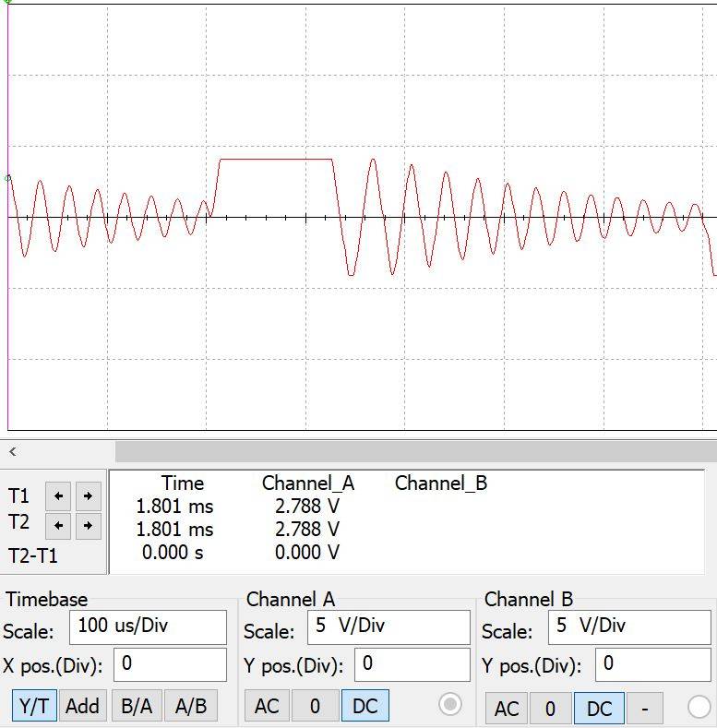Switch Channel A to AC coupling
Image resolution: width=717 pixels, height=728 pixels.
[x=267, y=706]
